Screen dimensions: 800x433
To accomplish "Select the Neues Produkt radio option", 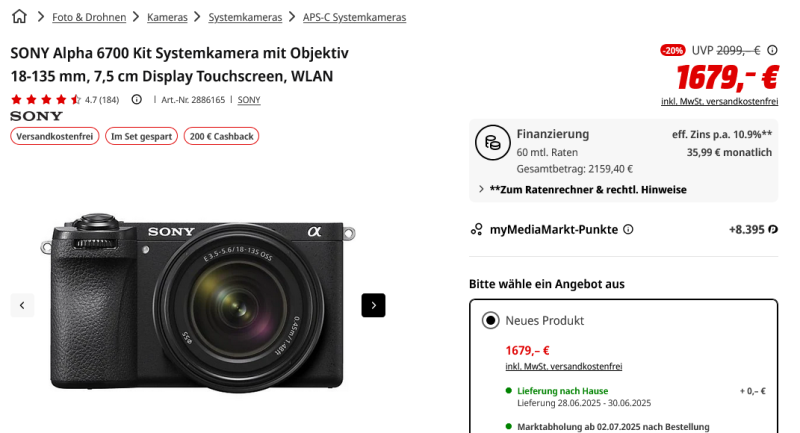I will (x=490, y=320).
